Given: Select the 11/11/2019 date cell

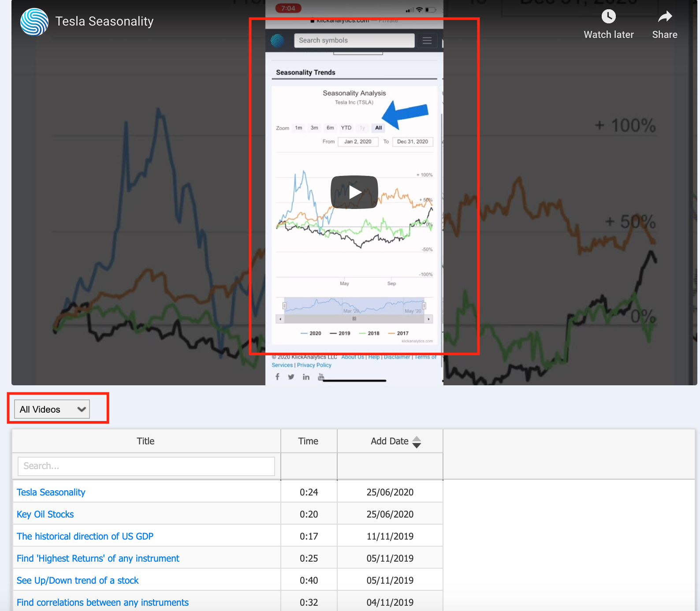Looking at the screenshot, I should [x=390, y=536].
